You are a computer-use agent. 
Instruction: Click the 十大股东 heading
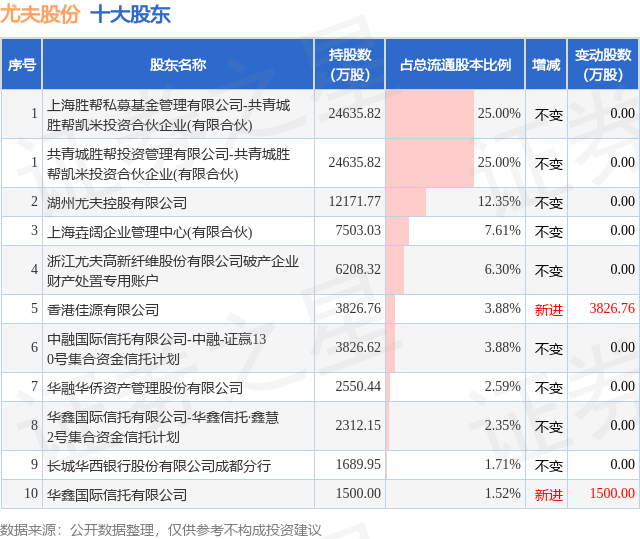pyautogui.click(x=131, y=14)
